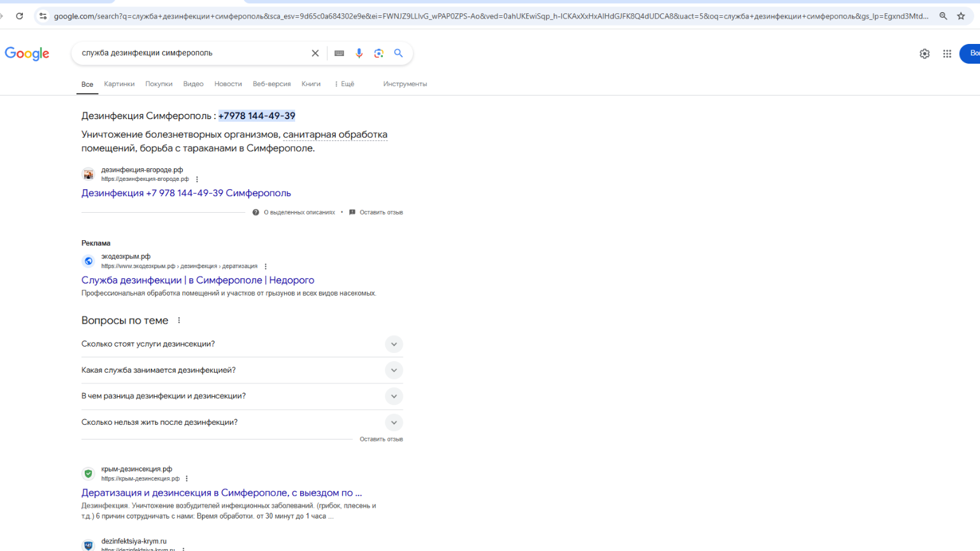Click the экодезкрым.рф site favicon
The height and width of the screenshot is (551, 980).
pos(89,261)
